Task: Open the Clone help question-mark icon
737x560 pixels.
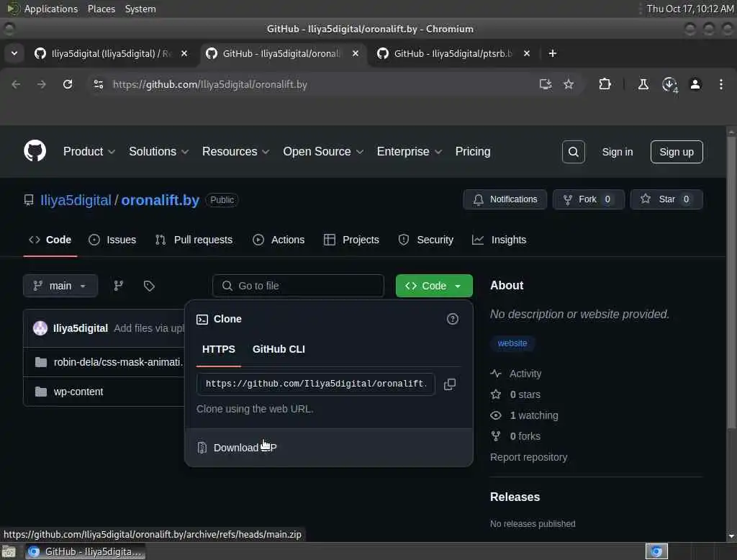Action: [452, 320]
